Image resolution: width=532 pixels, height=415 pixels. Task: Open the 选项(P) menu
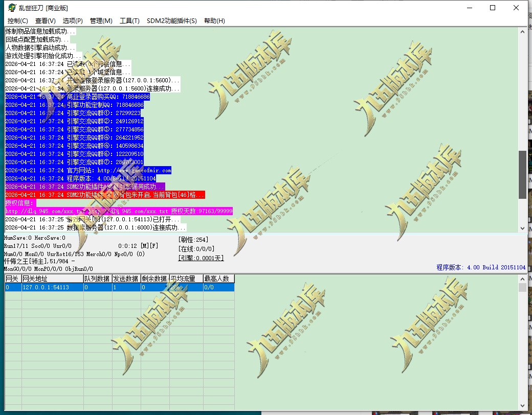click(73, 20)
